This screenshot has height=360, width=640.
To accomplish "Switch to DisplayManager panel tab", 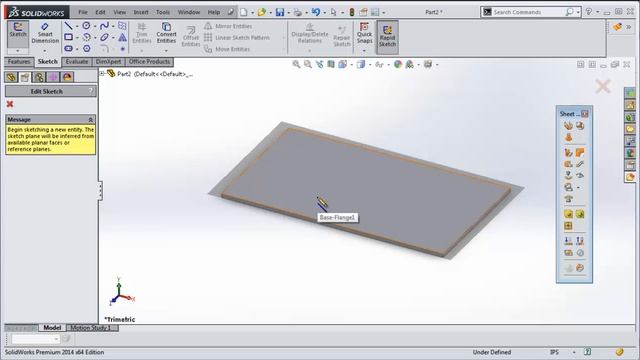I will tap(67, 77).
